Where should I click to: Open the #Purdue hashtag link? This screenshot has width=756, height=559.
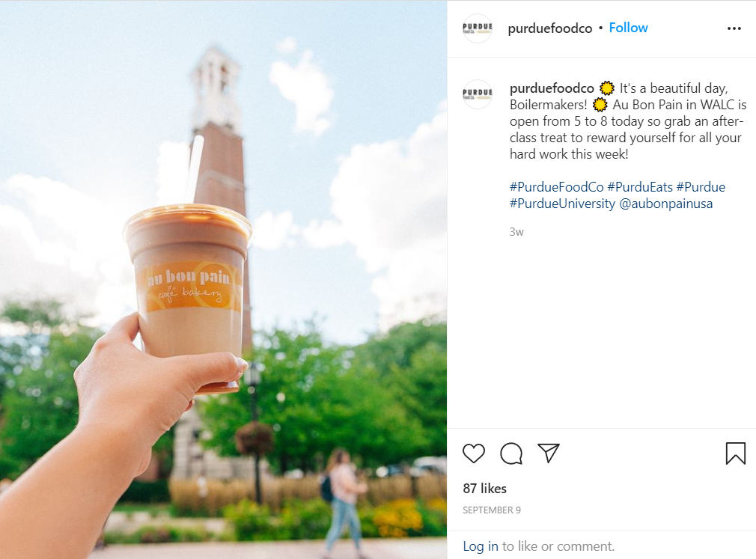701,187
